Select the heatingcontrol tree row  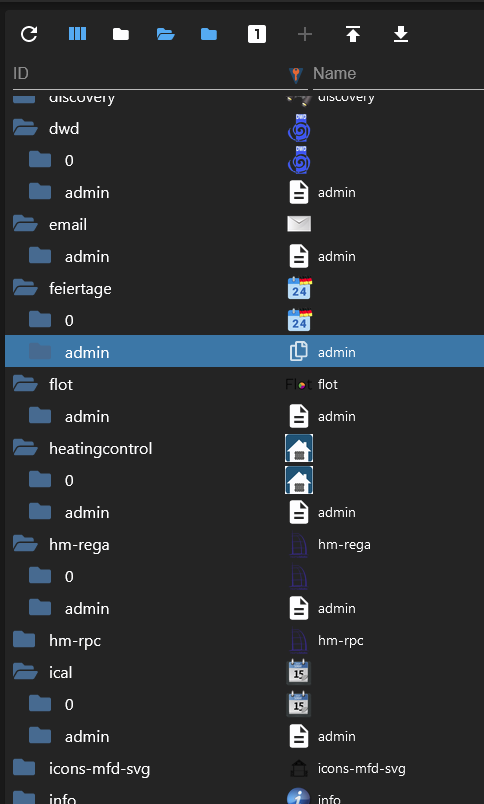pyautogui.click(x=245, y=448)
